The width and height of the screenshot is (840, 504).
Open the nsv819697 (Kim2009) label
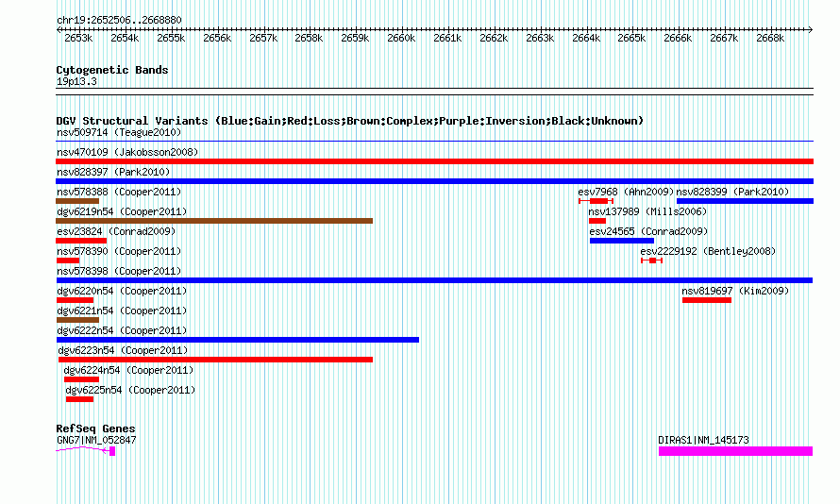pyautogui.click(x=735, y=291)
